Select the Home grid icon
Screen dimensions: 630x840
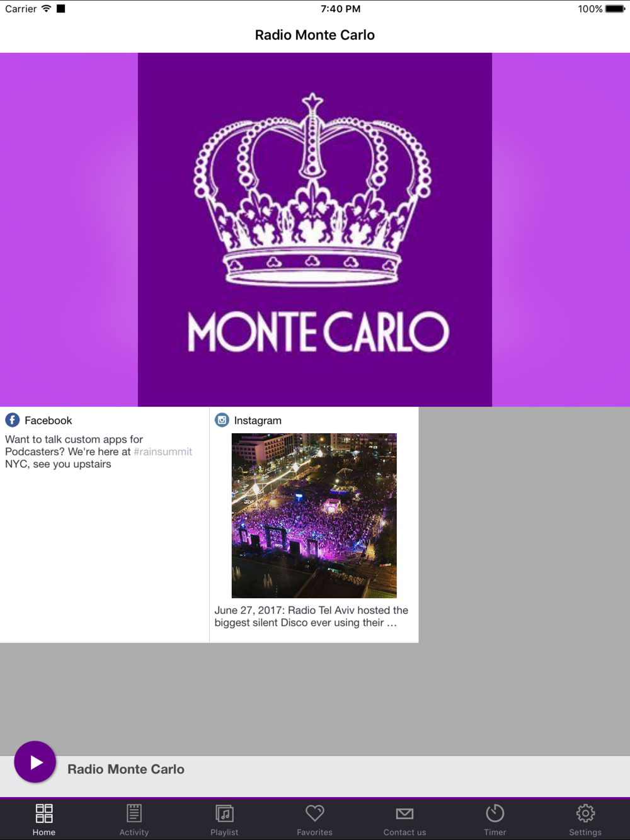(x=44, y=813)
